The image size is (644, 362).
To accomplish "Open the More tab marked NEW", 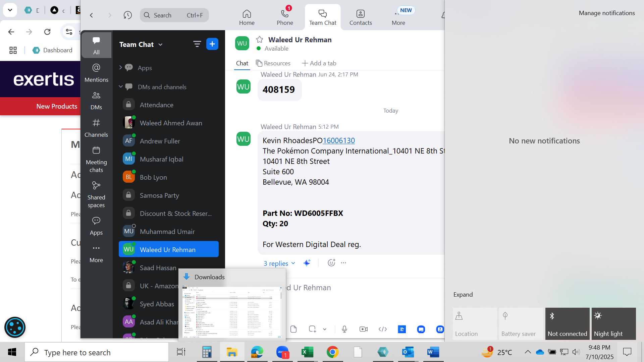I will (x=398, y=17).
